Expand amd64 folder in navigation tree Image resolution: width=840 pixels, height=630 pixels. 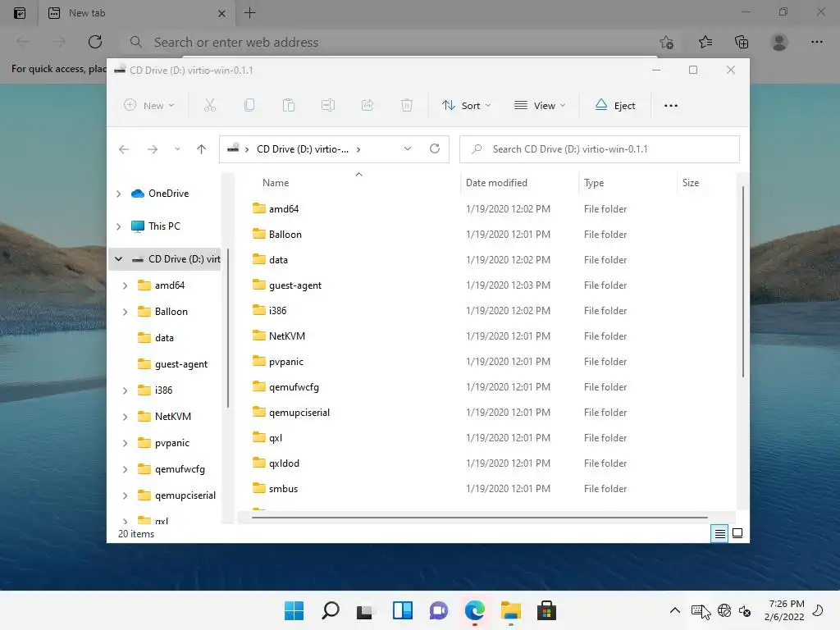click(125, 285)
